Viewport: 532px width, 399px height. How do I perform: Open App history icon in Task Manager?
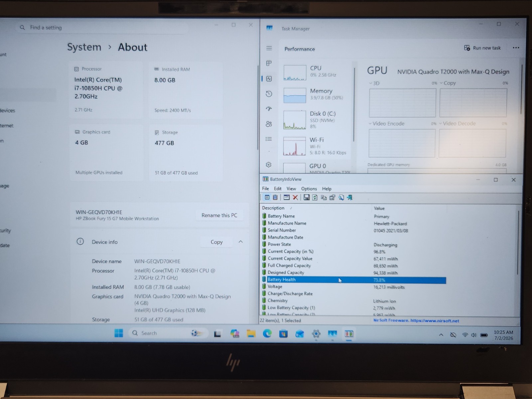click(269, 94)
